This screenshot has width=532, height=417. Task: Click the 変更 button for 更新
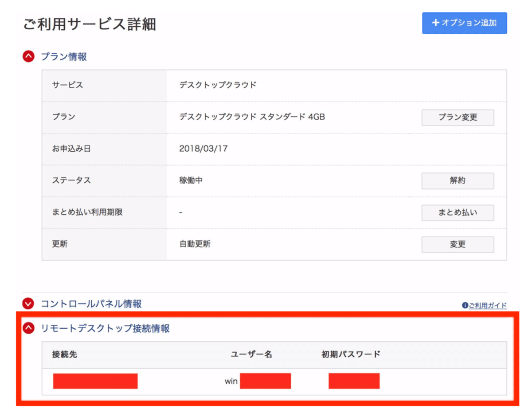(x=458, y=244)
